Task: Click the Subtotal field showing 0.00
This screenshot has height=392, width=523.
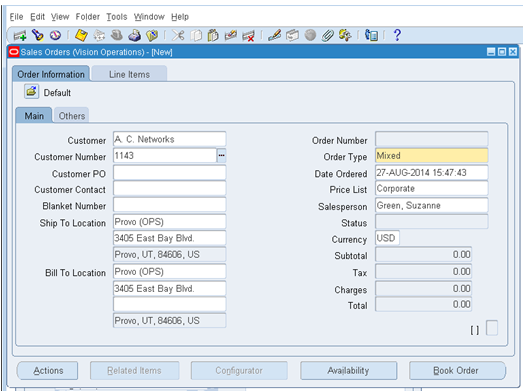Action: pyautogui.click(x=424, y=255)
